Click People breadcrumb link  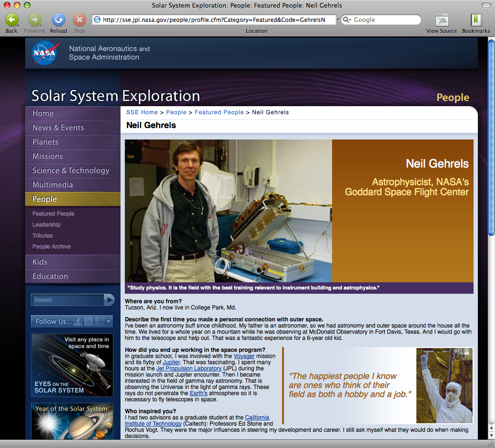click(x=176, y=112)
